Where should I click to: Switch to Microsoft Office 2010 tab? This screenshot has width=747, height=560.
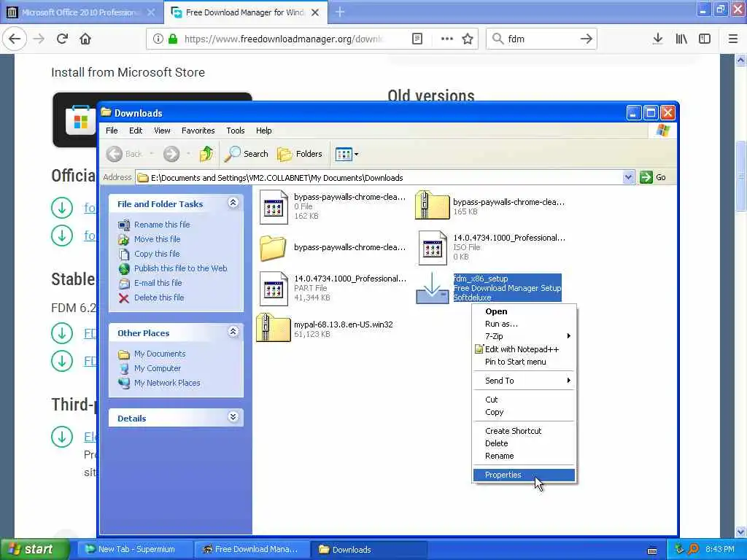(81, 12)
